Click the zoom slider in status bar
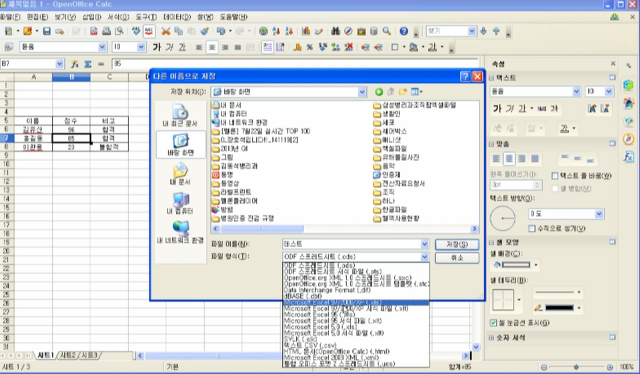Image resolution: width=640 pixels, height=374 pixels. 576,367
